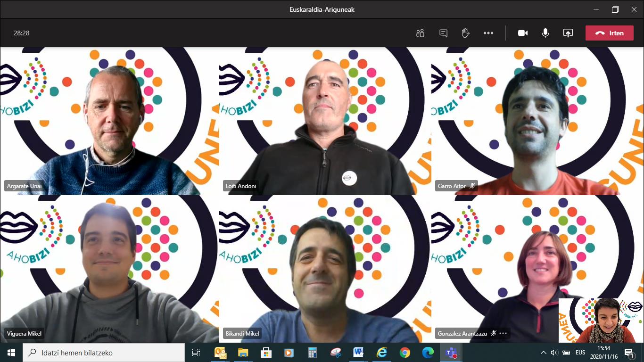Show the participants panel
Viewport: 644px width, 362px height.
[x=420, y=33]
